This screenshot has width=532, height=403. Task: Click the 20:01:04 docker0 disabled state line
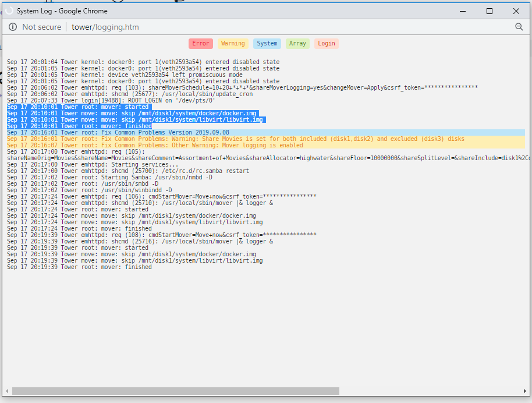coord(143,62)
